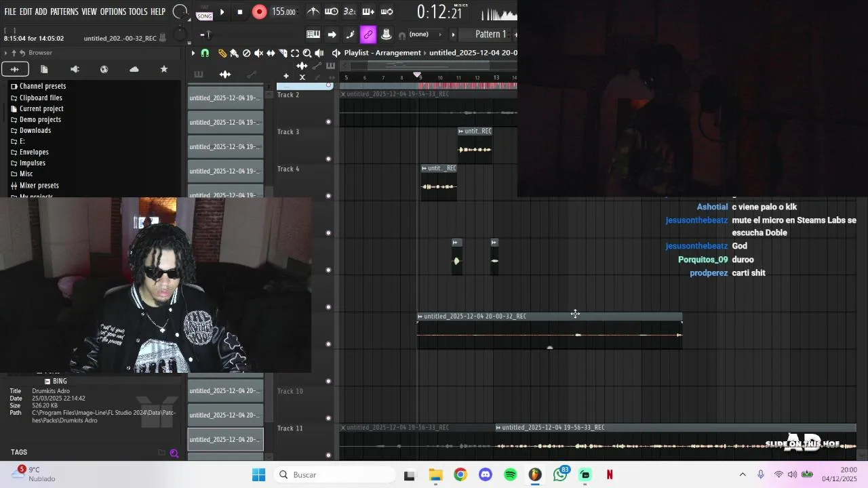Toggle the metronome icon
868x488 pixels.
[x=313, y=12]
